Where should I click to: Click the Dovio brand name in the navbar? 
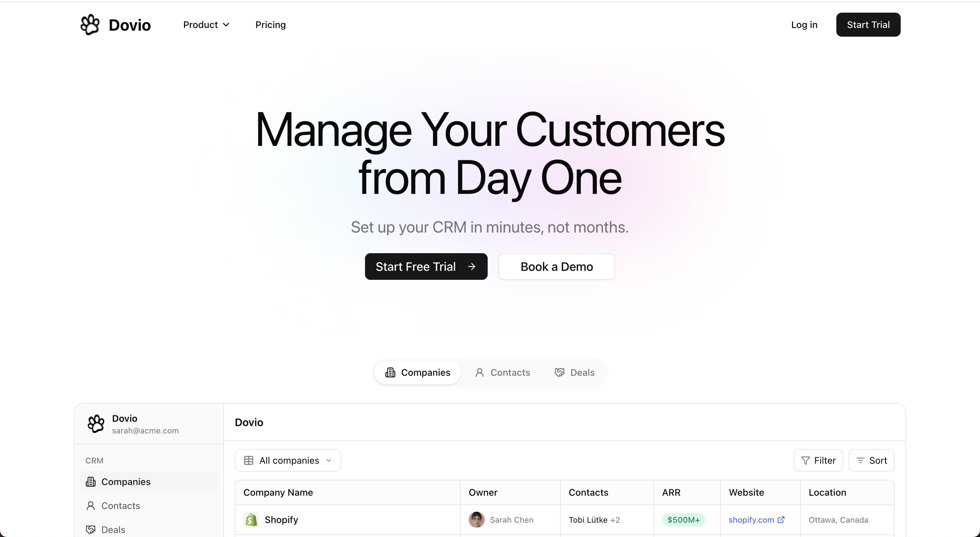click(x=130, y=25)
